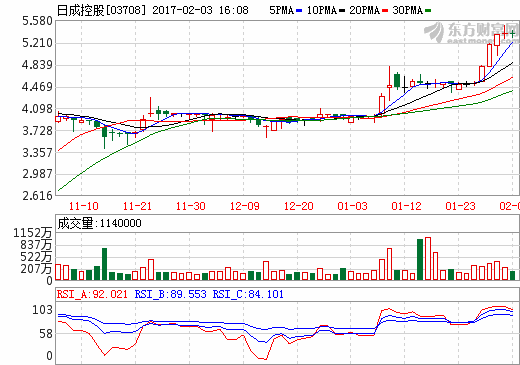
Task: Click the RSI_B:89.553 indicator value
Action: (x=171, y=294)
